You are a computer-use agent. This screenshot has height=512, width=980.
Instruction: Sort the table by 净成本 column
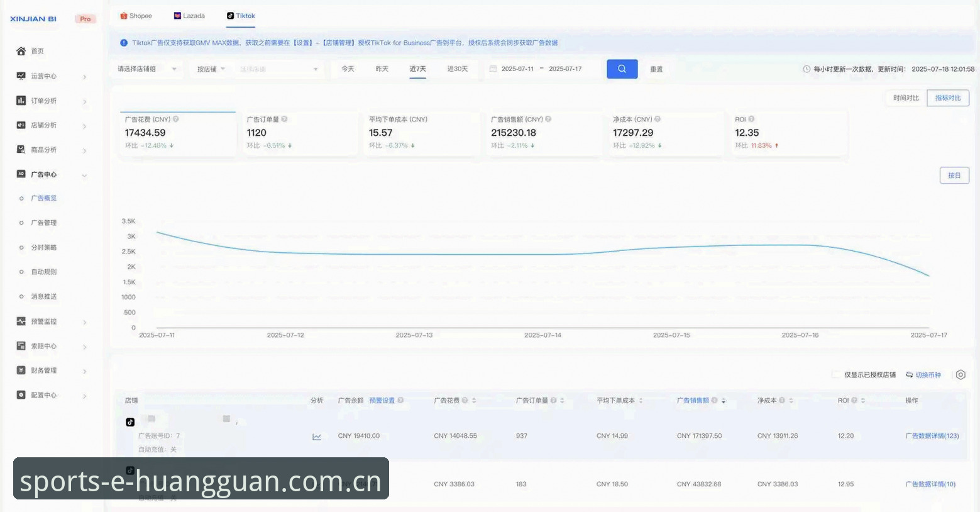pyautogui.click(x=791, y=401)
